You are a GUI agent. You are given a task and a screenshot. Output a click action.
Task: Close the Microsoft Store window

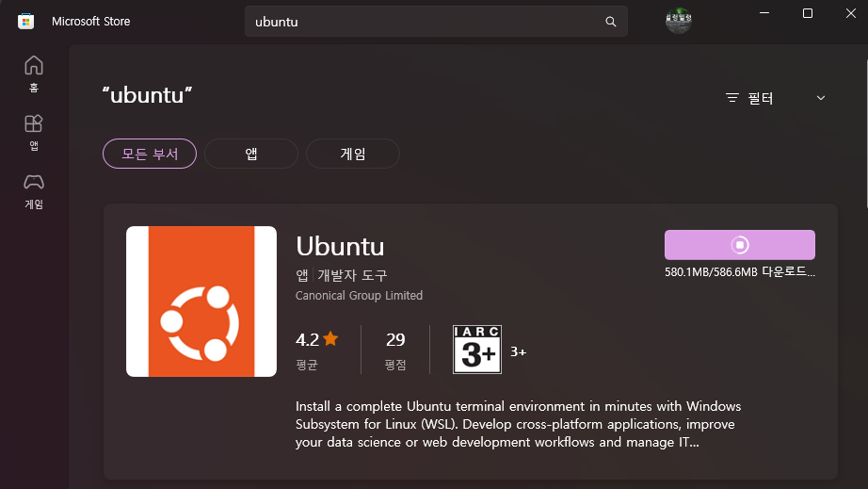tap(851, 13)
